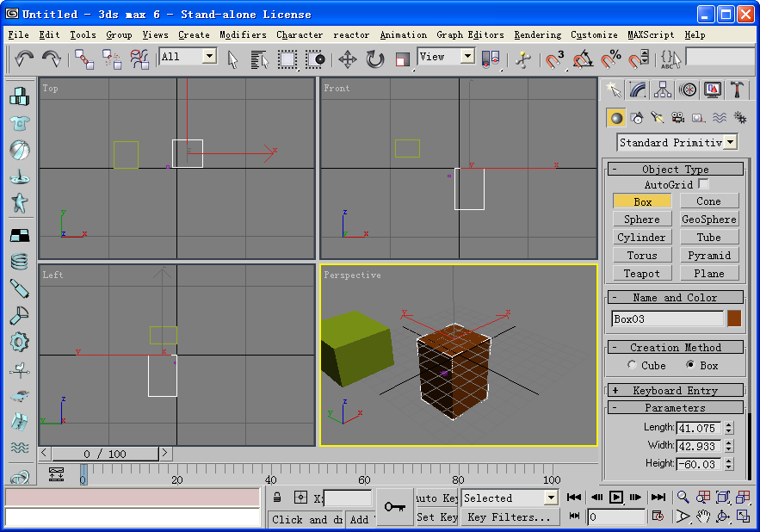Open the Rendering menu
The image size is (760, 532).
538,35
